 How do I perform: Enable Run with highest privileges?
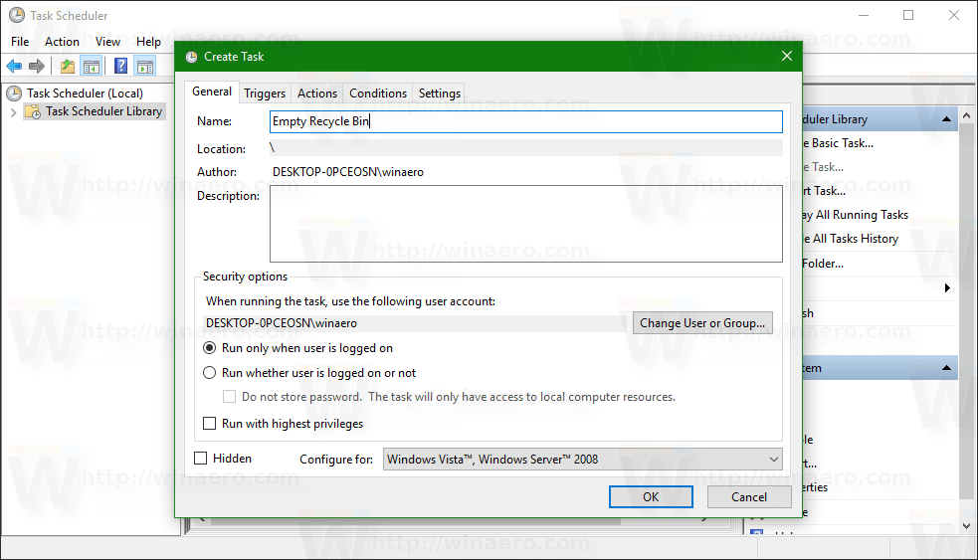[210, 424]
